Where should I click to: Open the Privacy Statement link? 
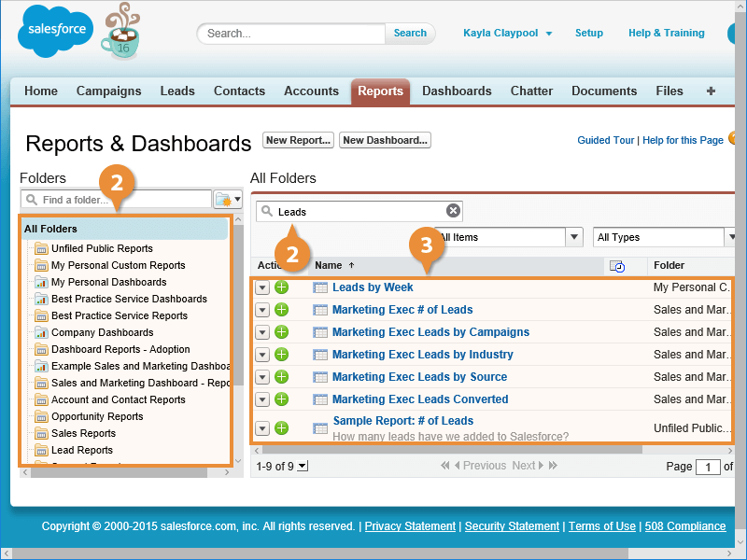click(x=410, y=526)
